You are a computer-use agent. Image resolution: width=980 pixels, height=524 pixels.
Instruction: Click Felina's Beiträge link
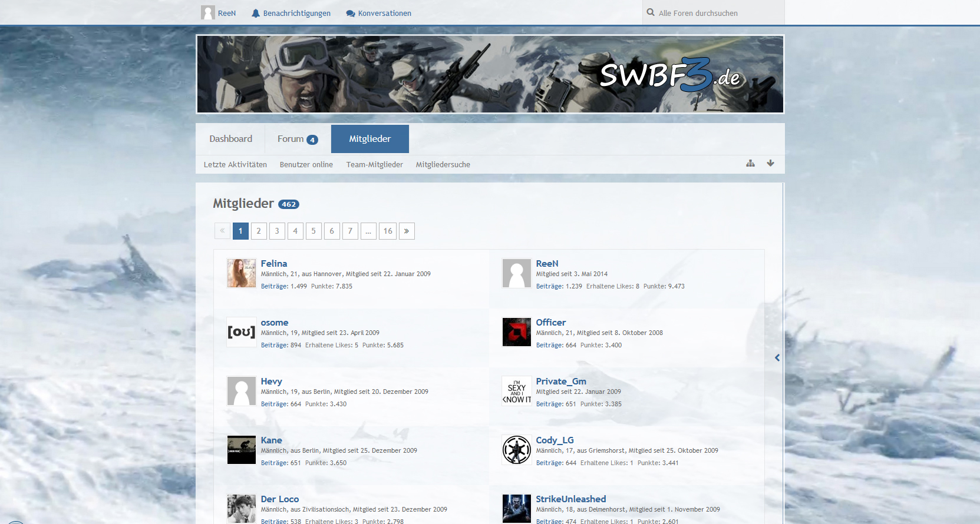[x=275, y=286]
